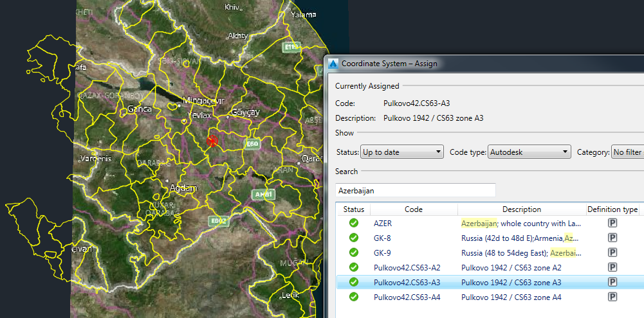This screenshot has width=644, height=318.
Task: Select the Pulkovo42.CS63-A3 code in the list
Action: [x=407, y=282]
